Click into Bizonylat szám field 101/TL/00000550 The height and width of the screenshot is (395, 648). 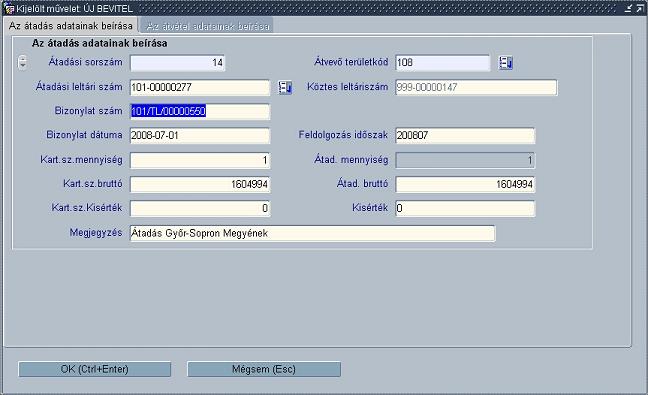pos(200,111)
